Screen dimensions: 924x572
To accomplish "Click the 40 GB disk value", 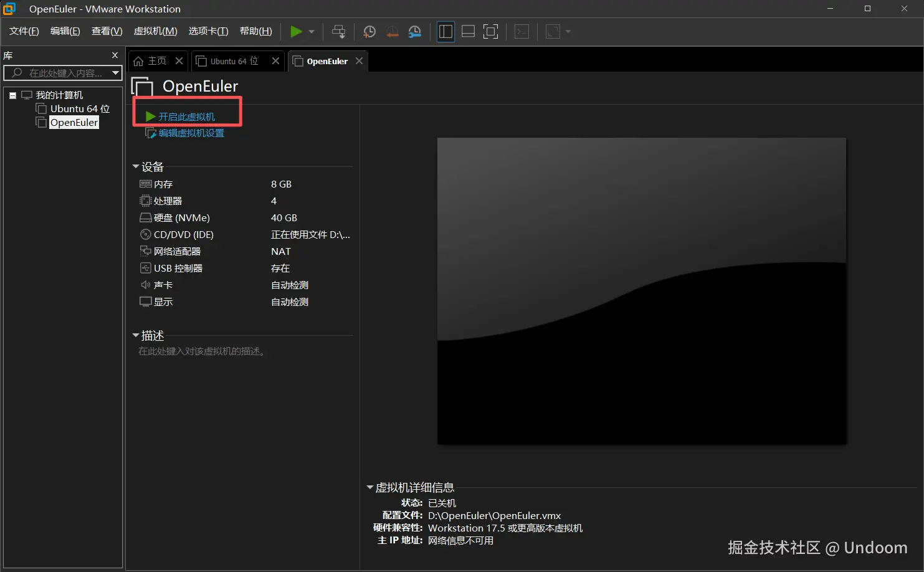I will coord(284,217).
